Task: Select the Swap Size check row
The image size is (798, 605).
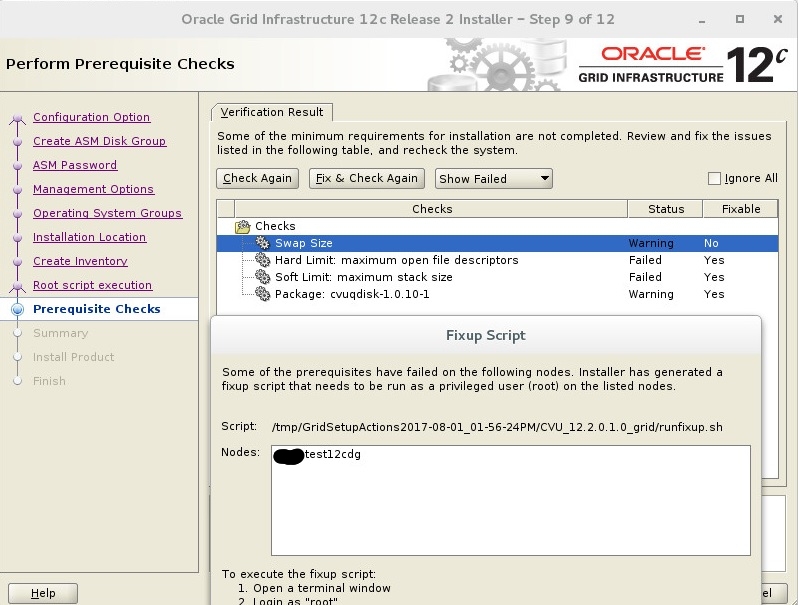Action: tap(497, 243)
